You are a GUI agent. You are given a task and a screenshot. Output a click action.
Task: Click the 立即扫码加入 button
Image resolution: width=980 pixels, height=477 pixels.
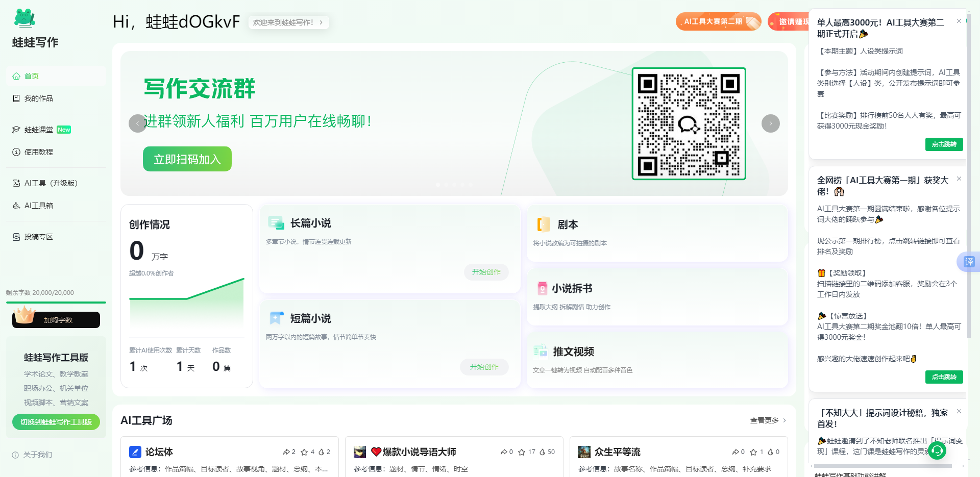(187, 159)
